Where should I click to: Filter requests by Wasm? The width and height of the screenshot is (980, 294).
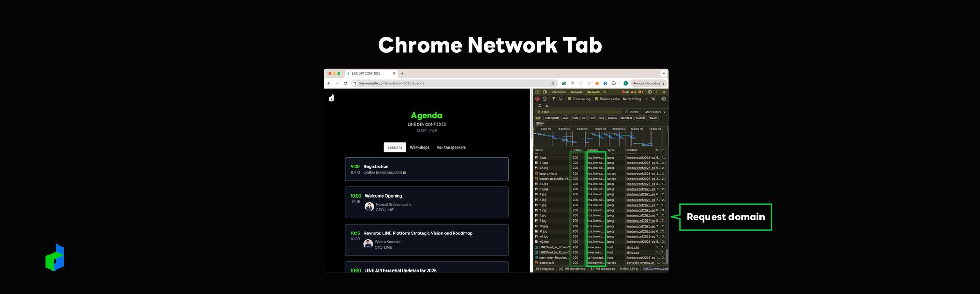653,118
